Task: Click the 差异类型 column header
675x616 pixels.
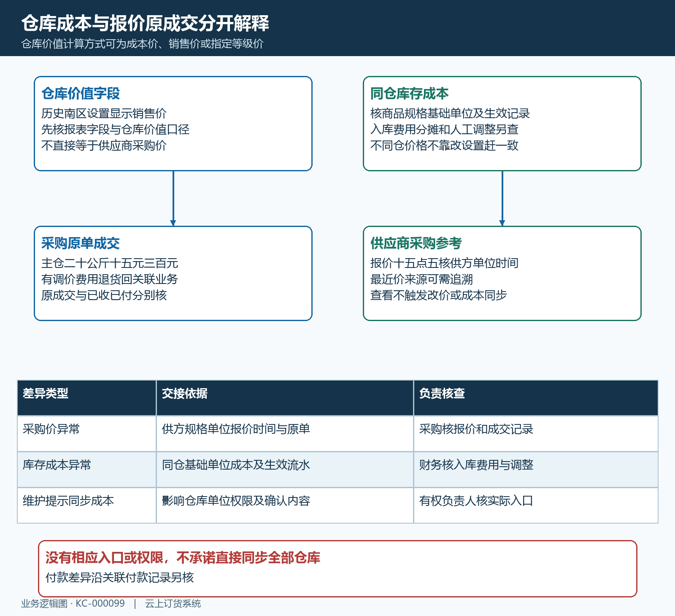Action: pyautogui.click(x=87, y=398)
